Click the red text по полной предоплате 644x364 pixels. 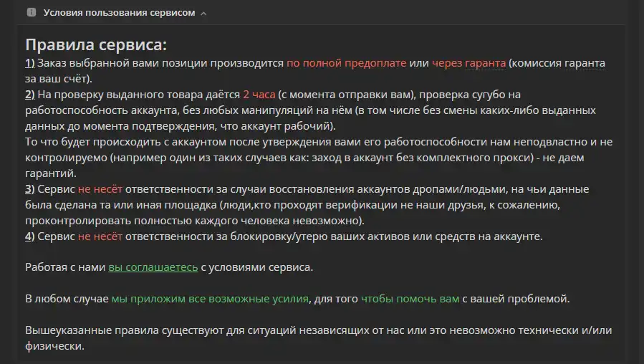[346, 63]
